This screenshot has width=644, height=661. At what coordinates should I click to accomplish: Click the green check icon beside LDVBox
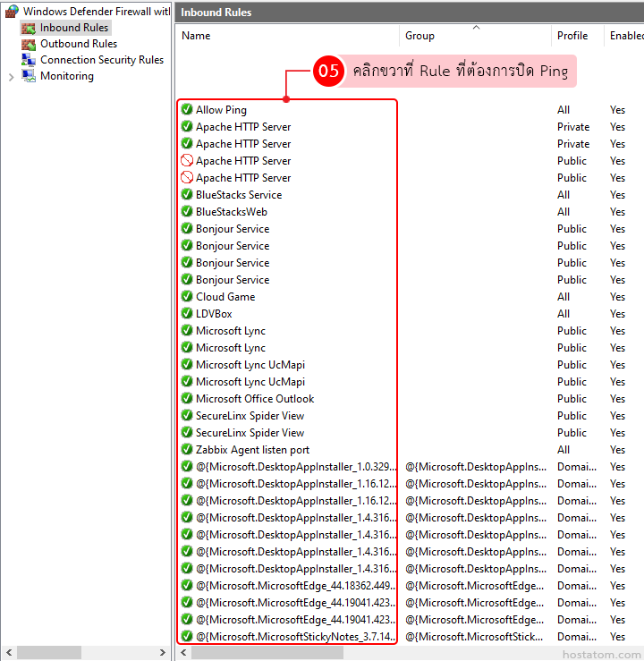(187, 314)
